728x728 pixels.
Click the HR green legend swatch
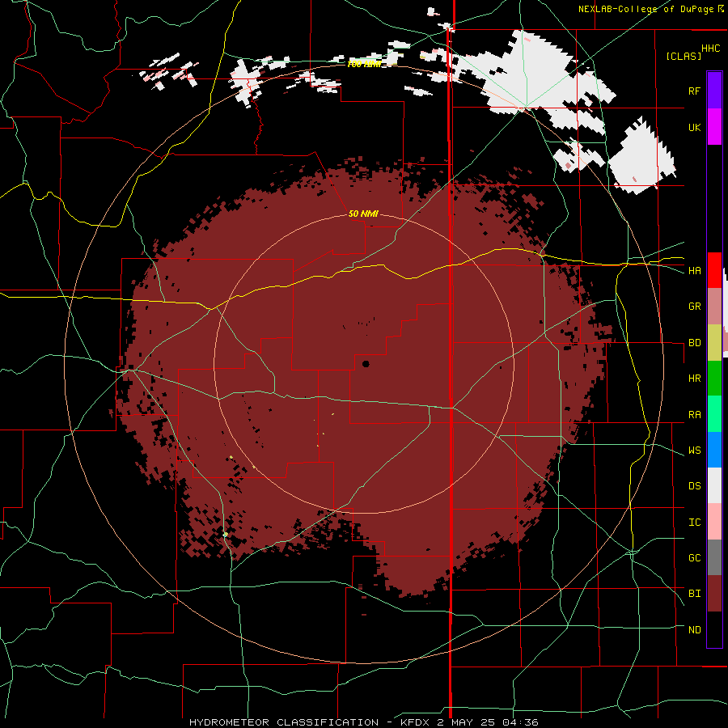coord(714,379)
